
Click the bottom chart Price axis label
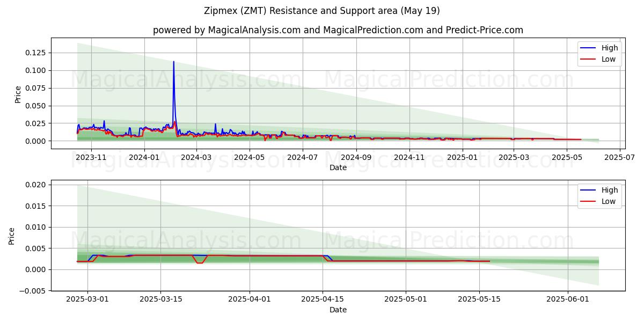[12, 236]
